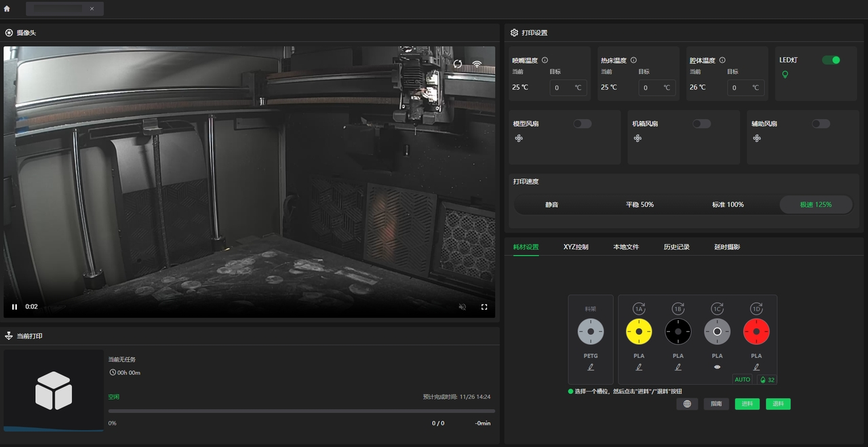The width and height of the screenshot is (868, 447).
Task: Edit the PETG external spool filament
Action: click(591, 367)
